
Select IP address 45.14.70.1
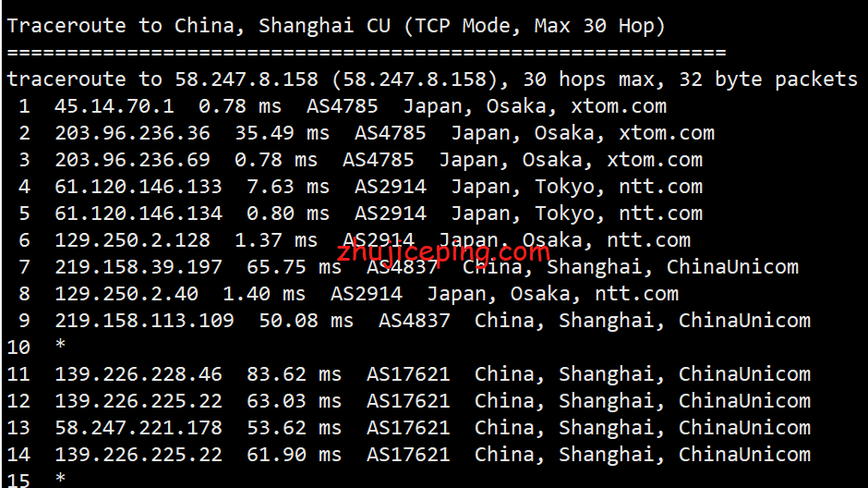(114, 106)
